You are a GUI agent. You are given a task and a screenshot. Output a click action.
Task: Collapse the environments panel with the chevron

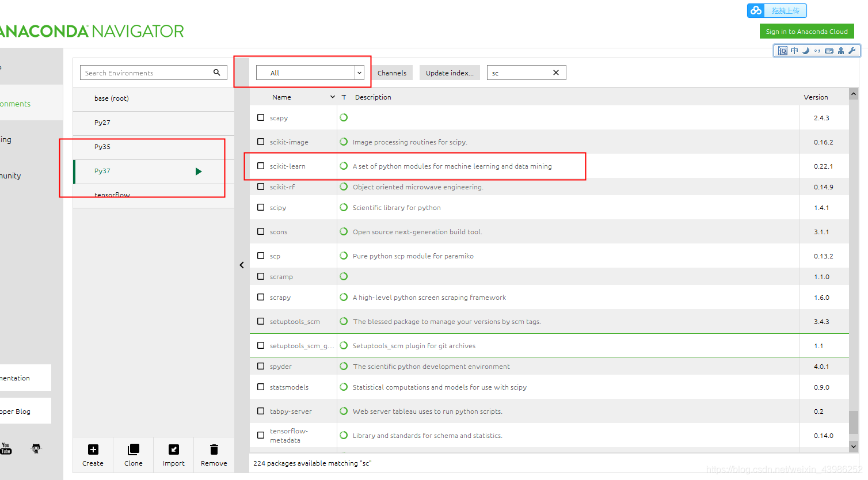tap(242, 265)
